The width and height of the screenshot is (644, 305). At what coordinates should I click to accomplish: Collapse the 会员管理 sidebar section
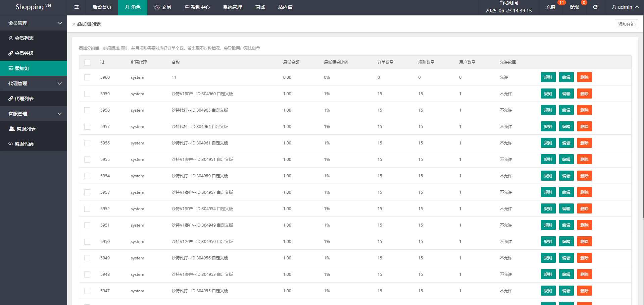click(x=60, y=23)
